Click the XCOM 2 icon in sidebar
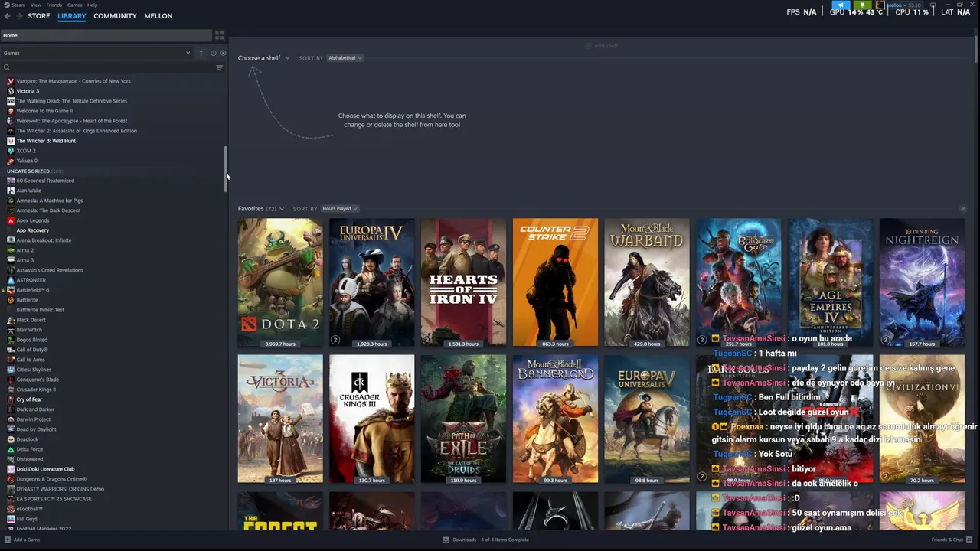 pos(11,151)
